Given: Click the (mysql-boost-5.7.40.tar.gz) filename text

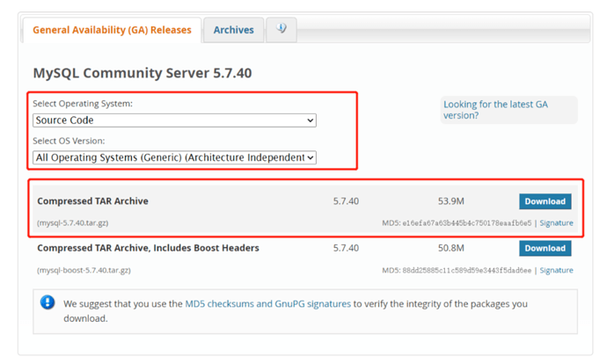Looking at the screenshot, I should [x=84, y=271].
